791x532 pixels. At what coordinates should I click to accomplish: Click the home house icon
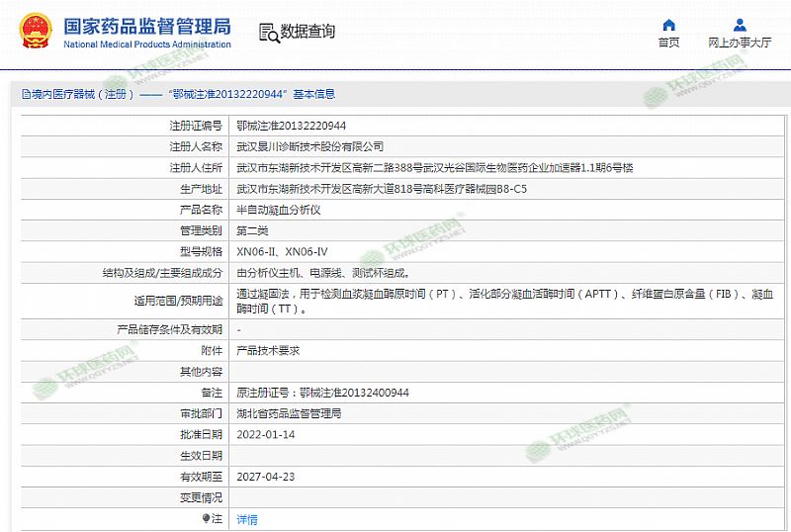[x=669, y=25]
